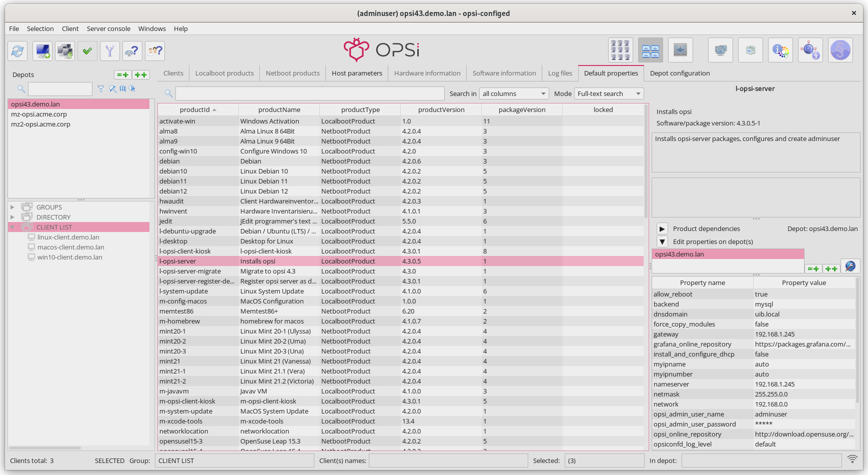Viewport: 868px width, 475px height.
Task: Select the l-opsi-server-migrate product row
Action: pyautogui.click(x=401, y=271)
